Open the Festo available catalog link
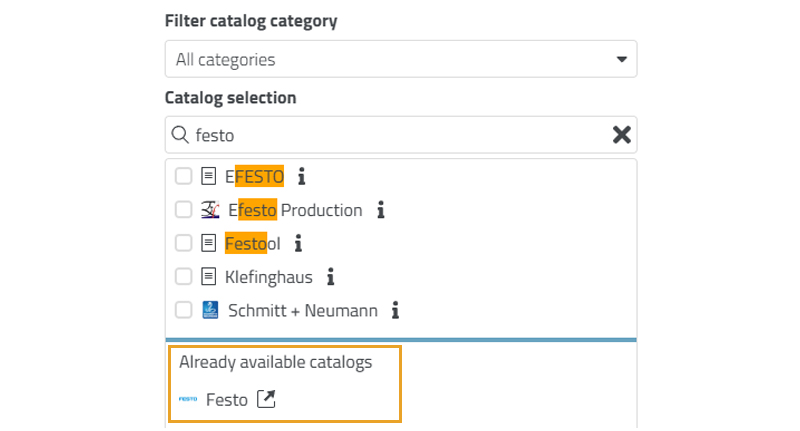This screenshot has width=800, height=431. click(x=227, y=400)
